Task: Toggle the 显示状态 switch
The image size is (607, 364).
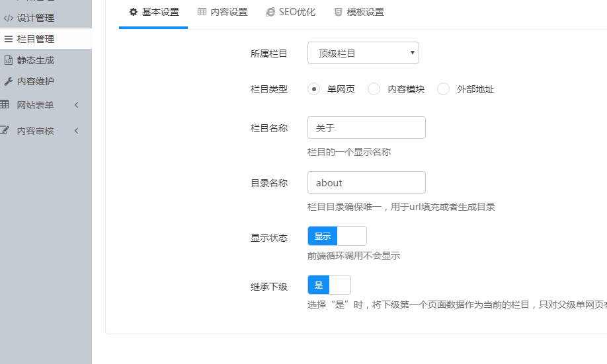Action: click(x=337, y=236)
